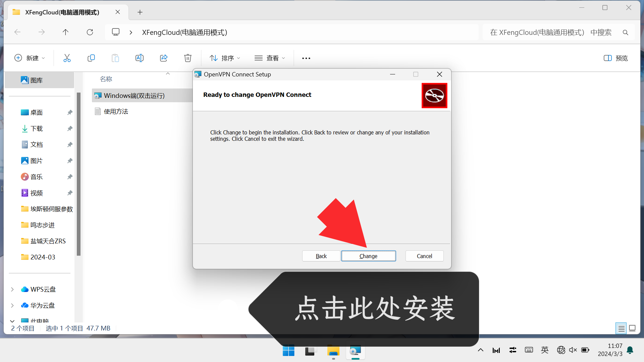
Task: Click the black app icon on taskbar
Action: coord(311,351)
